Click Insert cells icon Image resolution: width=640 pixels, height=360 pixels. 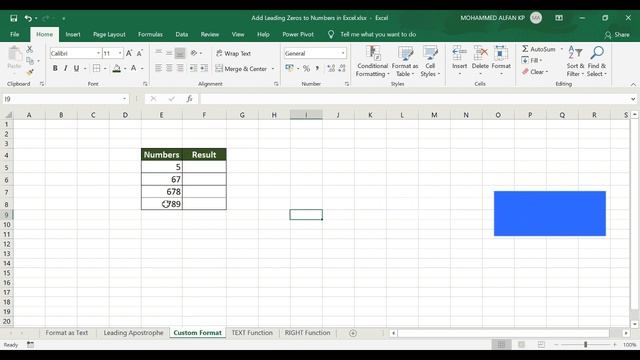click(x=460, y=53)
